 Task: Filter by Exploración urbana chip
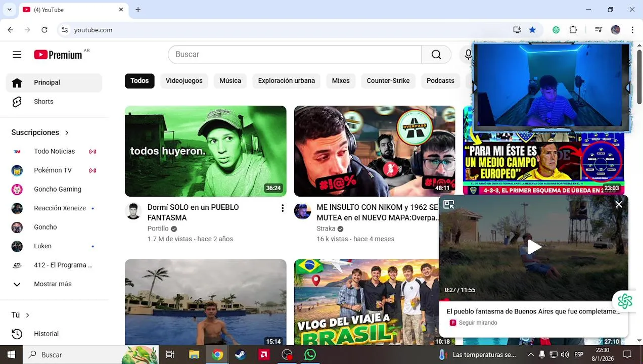click(286, 81)
